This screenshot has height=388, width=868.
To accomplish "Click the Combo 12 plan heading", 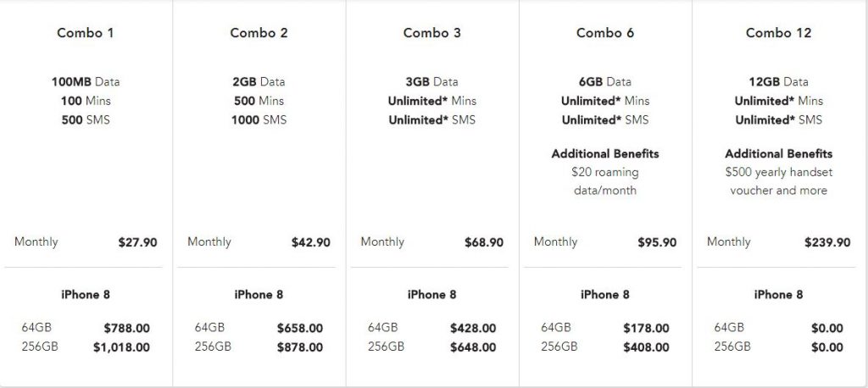I will pos(778,33).
